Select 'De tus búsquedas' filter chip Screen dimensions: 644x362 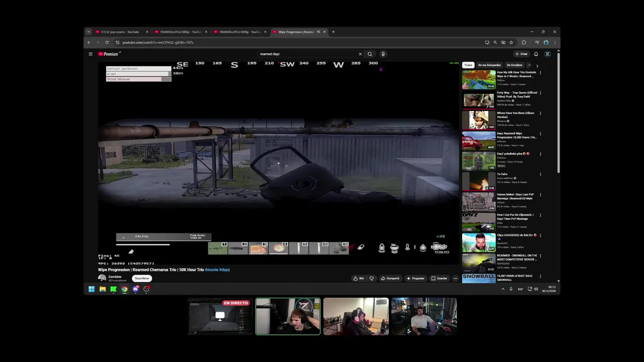coord(490,65)
